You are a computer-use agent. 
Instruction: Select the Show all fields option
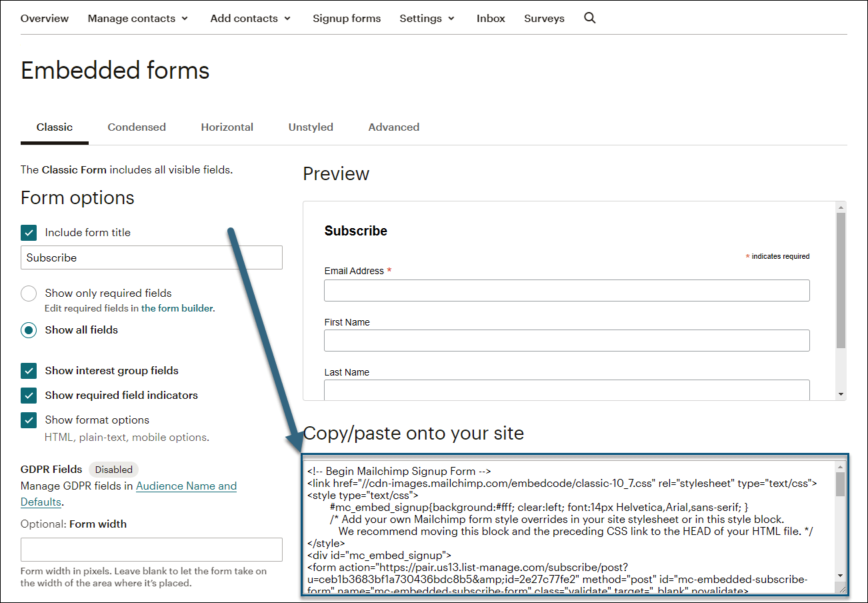pos(29,330)
